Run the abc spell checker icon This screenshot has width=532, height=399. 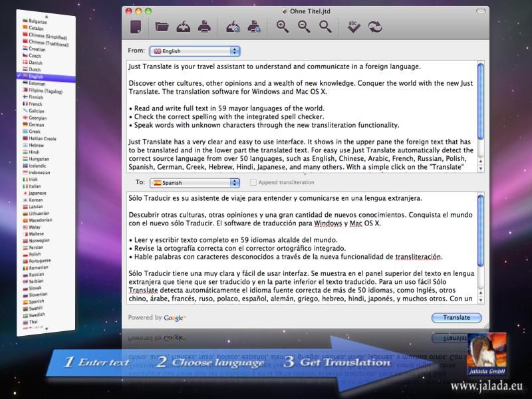click(x=354, y=27)
